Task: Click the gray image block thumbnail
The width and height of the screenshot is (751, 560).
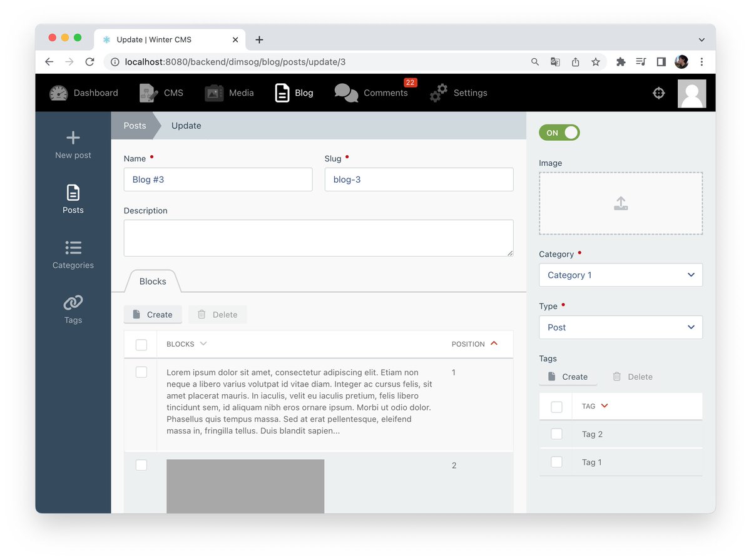Action: (245, 486)
